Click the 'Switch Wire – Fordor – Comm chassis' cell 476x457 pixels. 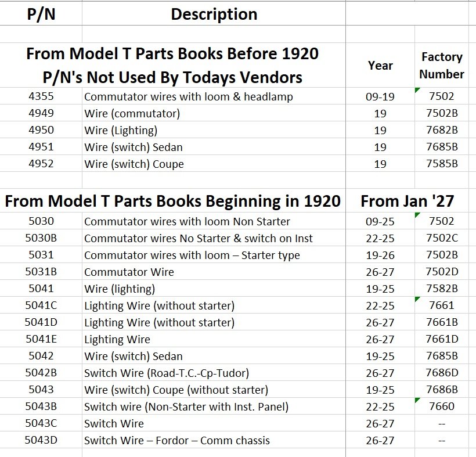tap(177, 440)
